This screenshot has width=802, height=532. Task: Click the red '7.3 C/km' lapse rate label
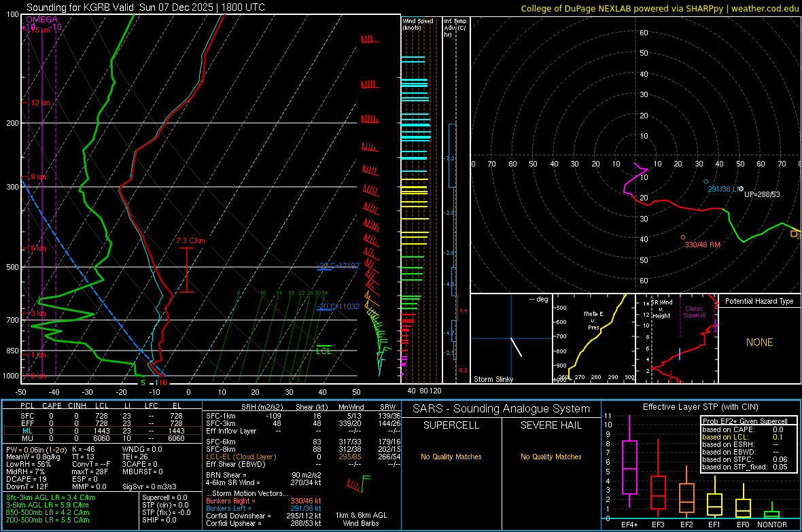191,241
